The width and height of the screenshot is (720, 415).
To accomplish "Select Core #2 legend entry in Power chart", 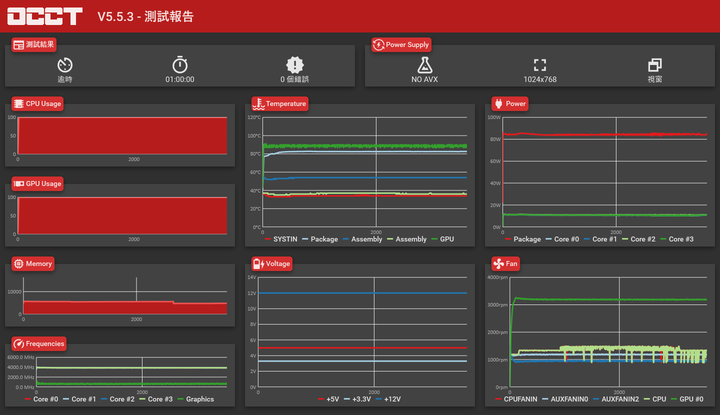I will click(x=638, y=239).
